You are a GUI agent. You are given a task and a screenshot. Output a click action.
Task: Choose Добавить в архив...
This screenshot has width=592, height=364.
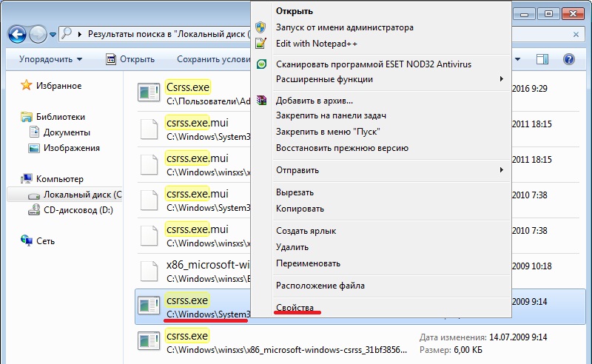click(x=314, y=101)
